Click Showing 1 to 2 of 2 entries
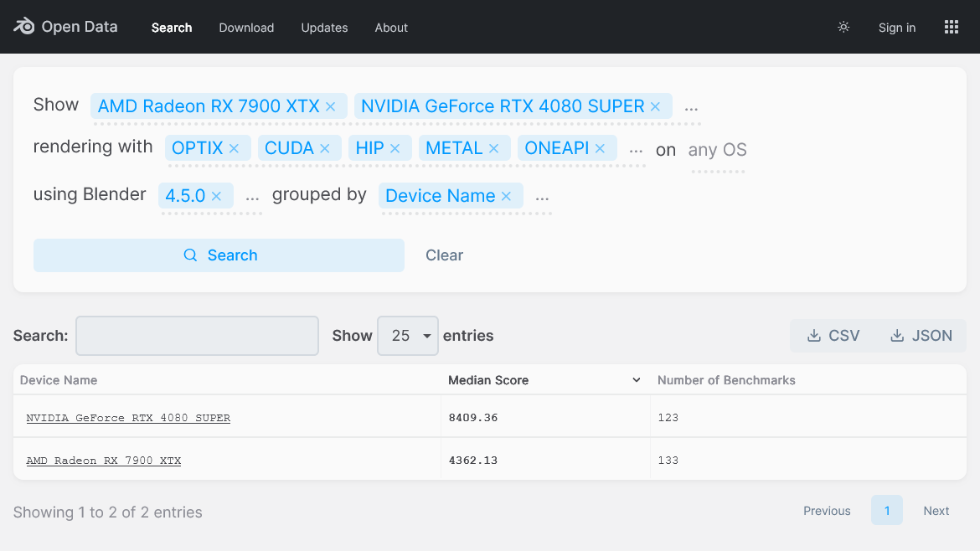The height and width of the screenshot is (551, 980). [x=107, y=512]
